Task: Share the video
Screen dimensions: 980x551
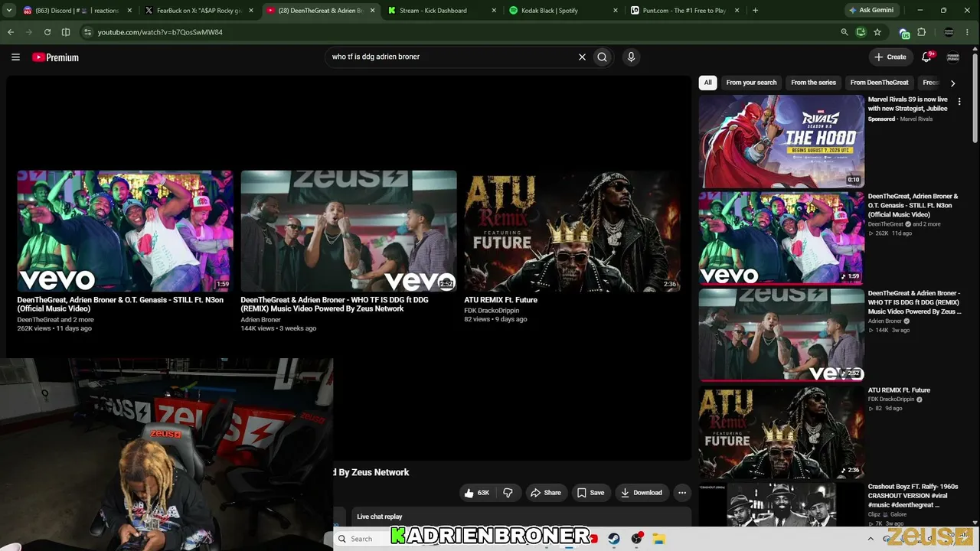Action: click(546, 493)
